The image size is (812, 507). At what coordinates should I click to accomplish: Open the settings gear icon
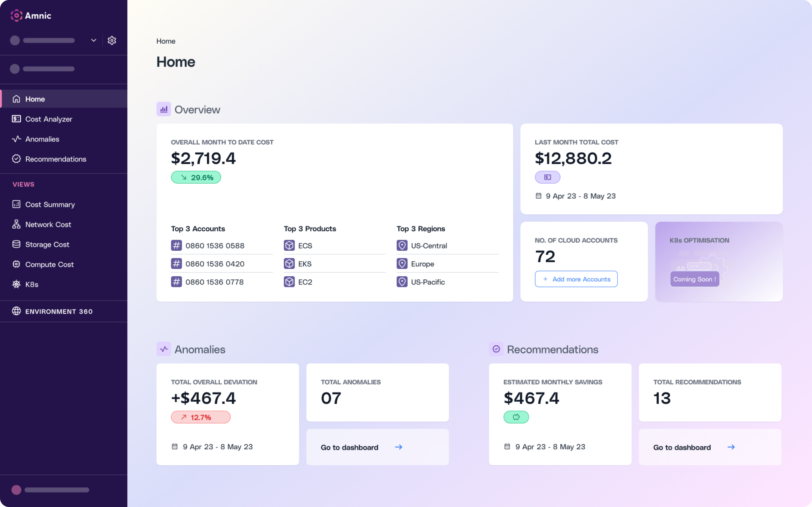[x=112, y=40]
